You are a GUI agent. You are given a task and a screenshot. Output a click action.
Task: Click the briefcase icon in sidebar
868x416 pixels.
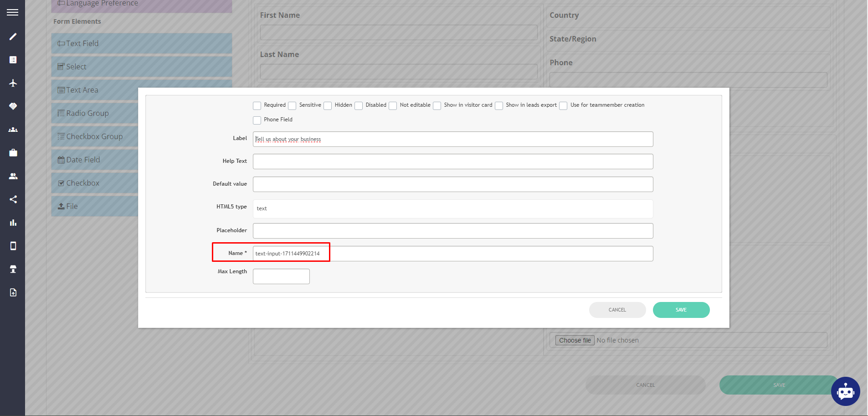click(x=12, y=152)
